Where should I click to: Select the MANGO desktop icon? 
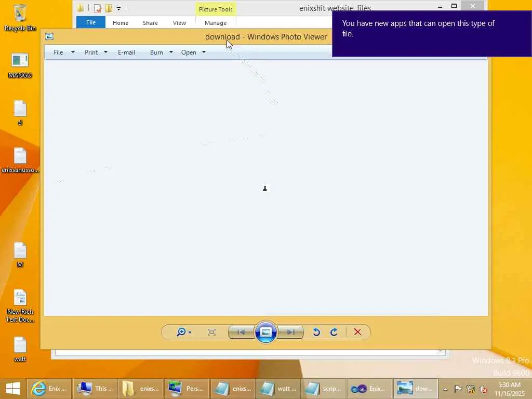20,65
